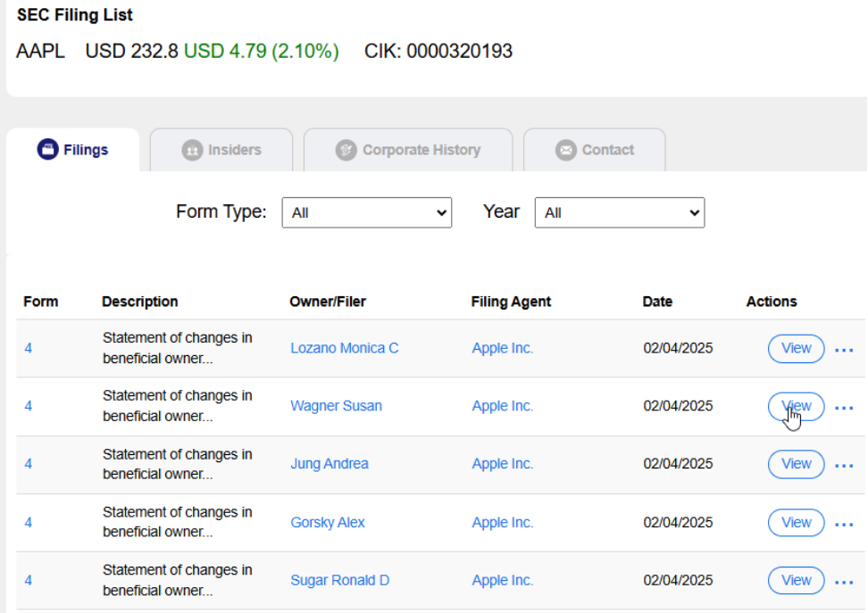
Task: Click Apple Inc. filing agent in Wagner Susan row
Action: pos(502,406)
